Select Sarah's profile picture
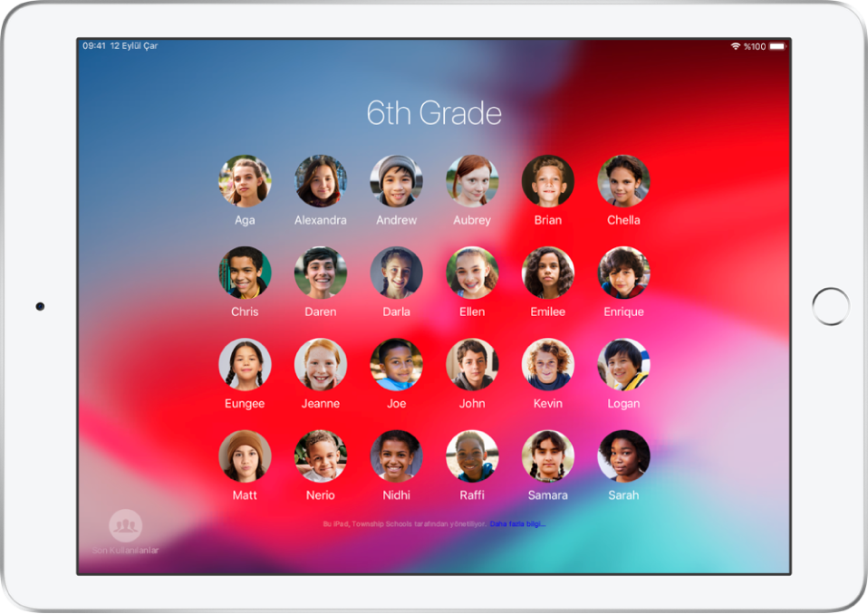The height and width of the screenshot is (614, 868). click(x=623, y=456)
